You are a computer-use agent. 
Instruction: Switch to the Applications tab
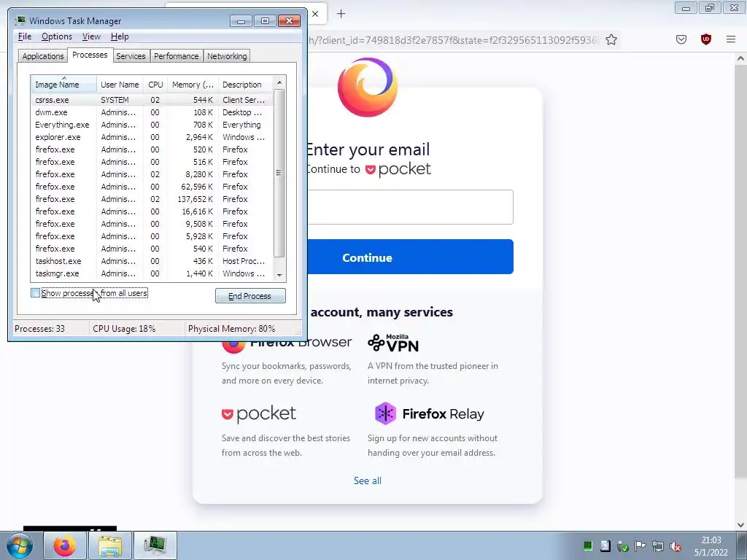tap(43, 56)
